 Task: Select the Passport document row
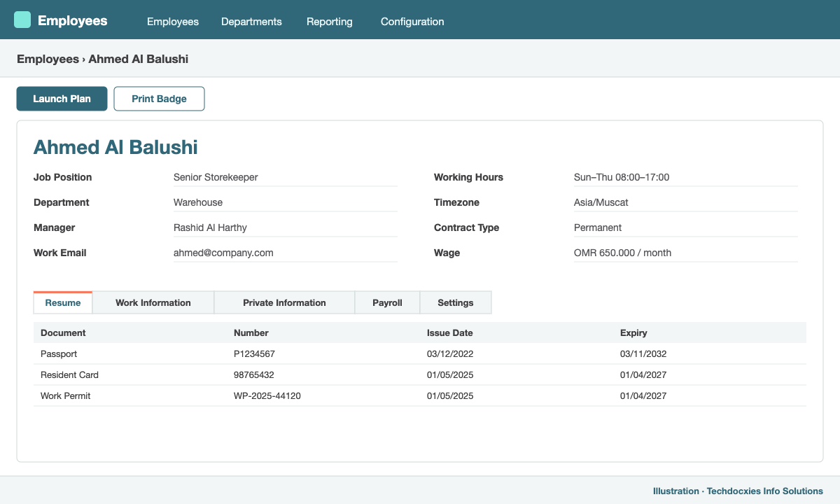pyautogui.click(x=420, y=353)
